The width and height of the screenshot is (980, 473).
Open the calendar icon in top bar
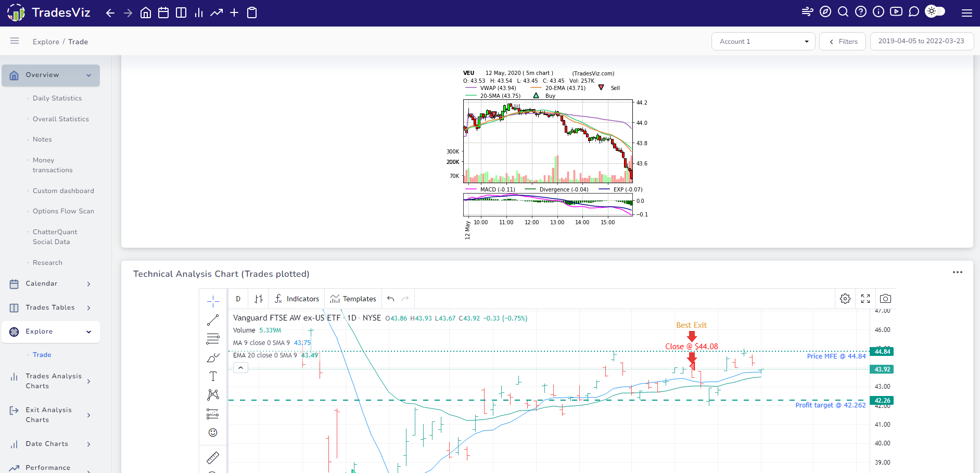tap(163, 13)
